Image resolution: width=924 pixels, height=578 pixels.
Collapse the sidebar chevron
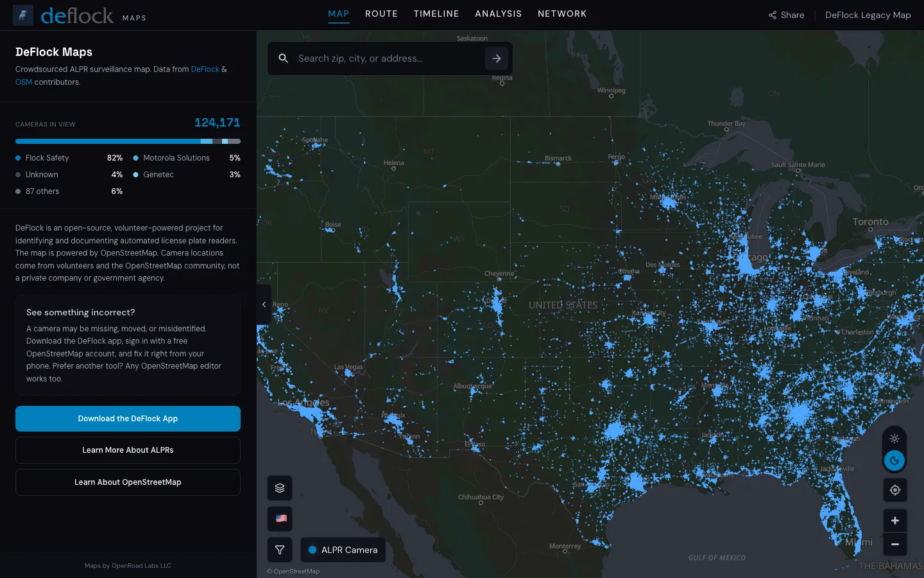click(x=264, y=304)
